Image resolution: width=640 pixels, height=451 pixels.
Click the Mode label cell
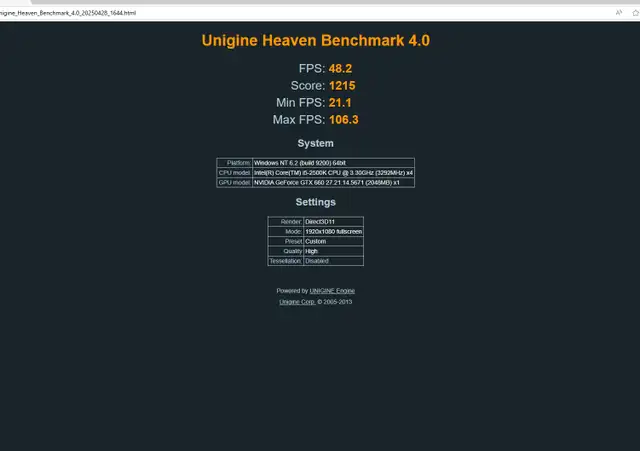(286, 231)
